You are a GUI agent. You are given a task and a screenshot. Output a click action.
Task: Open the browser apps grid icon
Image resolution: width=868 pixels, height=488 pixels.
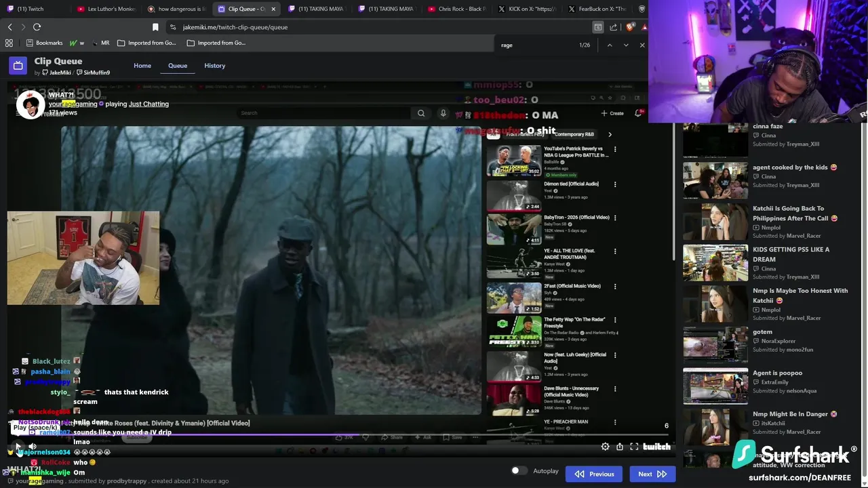[9, 43]
